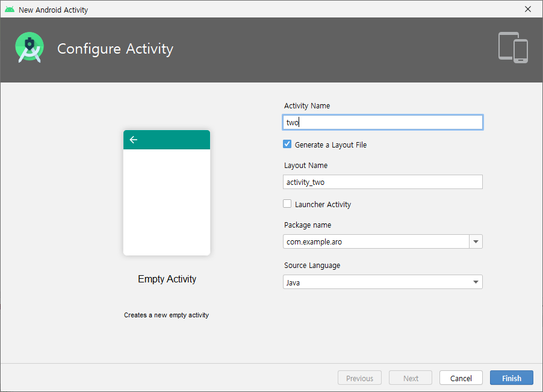The image size is (543, 392).
Task: Enable the Launcher Activity checkbox
Action: (287, 204)
